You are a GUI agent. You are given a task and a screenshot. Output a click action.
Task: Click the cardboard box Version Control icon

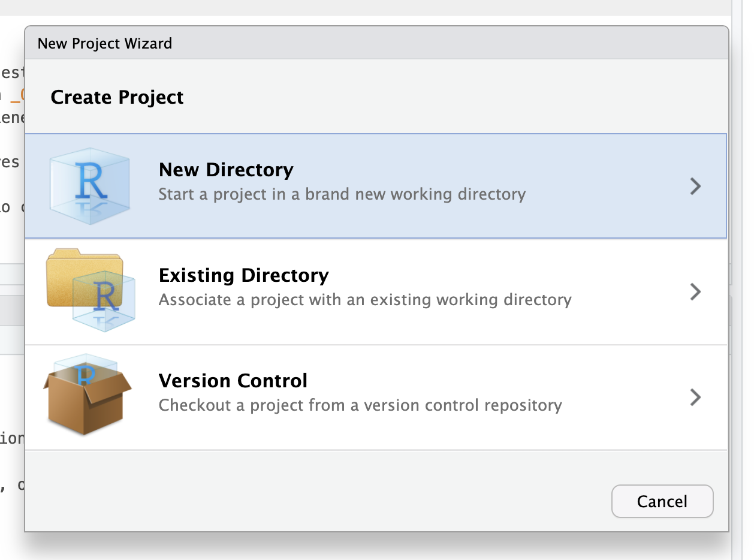click(87, 396)
